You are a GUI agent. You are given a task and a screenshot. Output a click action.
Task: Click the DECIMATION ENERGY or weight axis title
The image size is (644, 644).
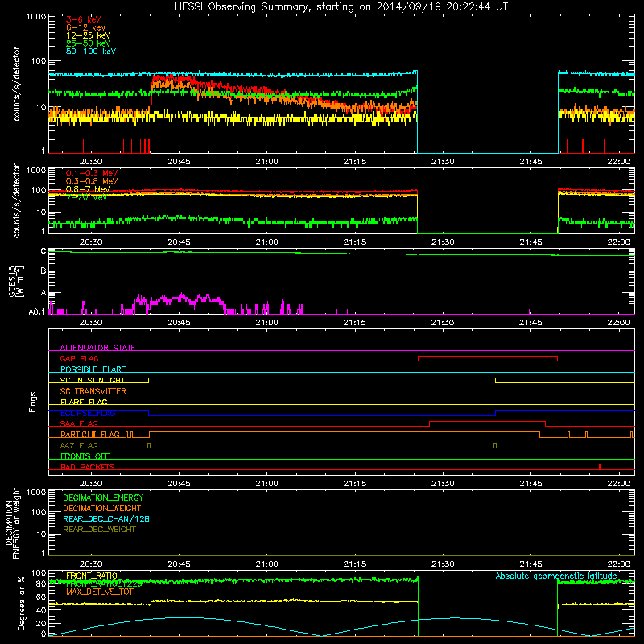point(12,522)
